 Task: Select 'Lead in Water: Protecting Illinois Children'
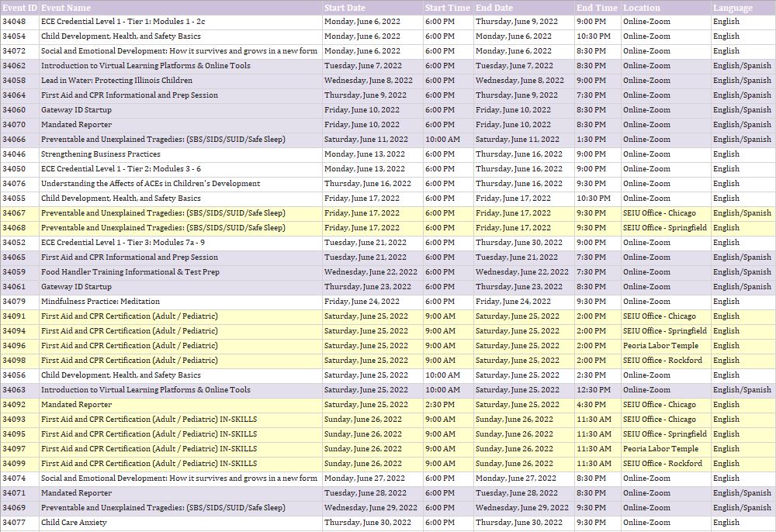(x=117, y=80)
